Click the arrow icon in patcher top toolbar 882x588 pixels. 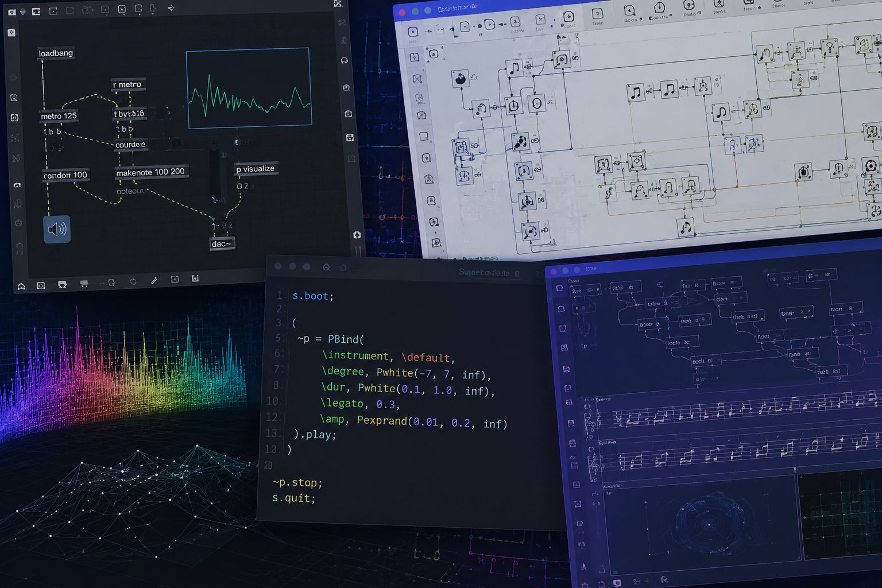171,9
